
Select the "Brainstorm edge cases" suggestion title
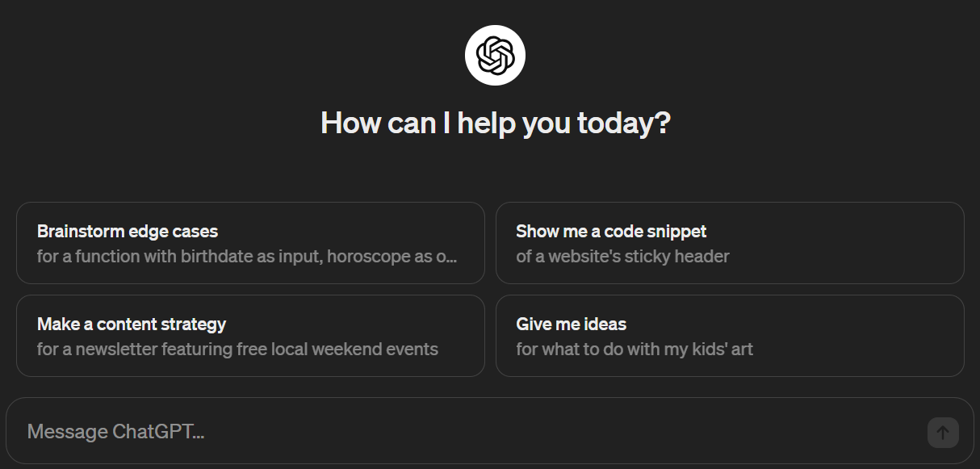click(128, 232)
